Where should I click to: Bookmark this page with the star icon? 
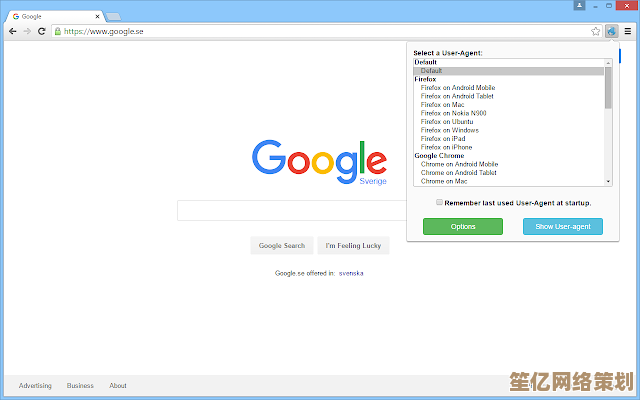tap(596, 31)
